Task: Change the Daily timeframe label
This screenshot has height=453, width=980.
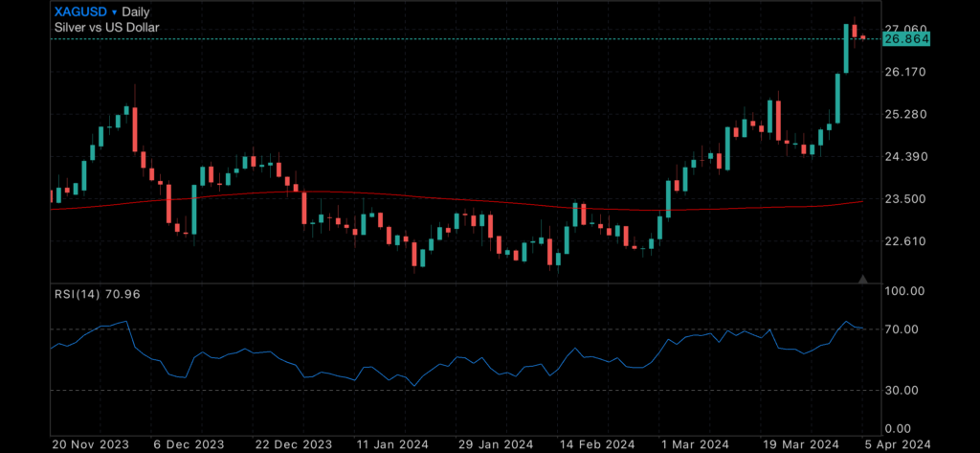Action: pos(136,11)
